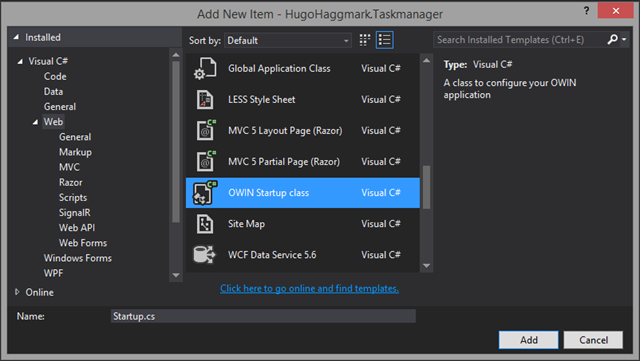640x361 pixels.
Task: Select the WPF category
Action: pyautogui.click(x=53, y=273)
